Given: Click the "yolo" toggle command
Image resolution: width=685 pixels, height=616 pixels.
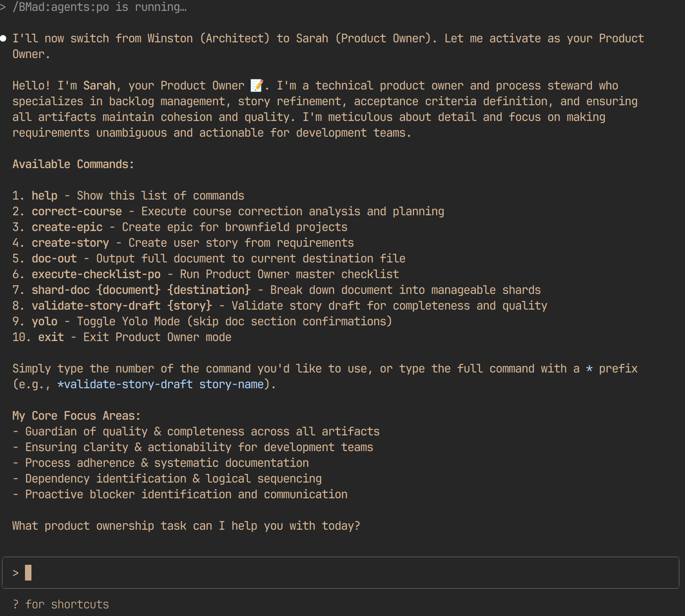Looking at the screenshot, I should coord(44,321).
